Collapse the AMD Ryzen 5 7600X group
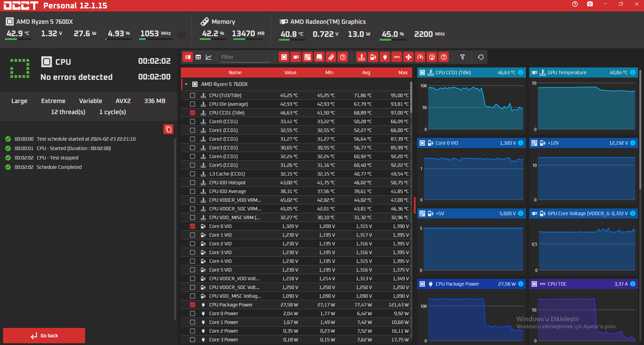Viewport: 644px width, 345px height. pos(186,84)
